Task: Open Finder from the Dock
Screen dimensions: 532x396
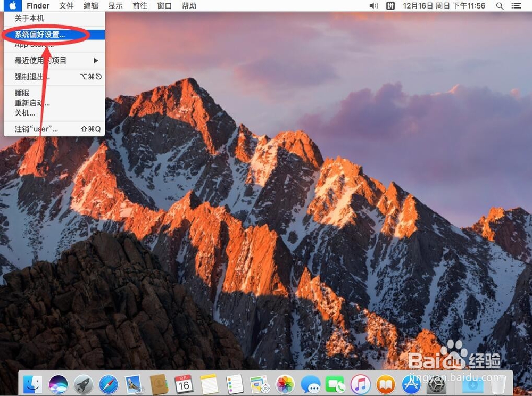Action: coord(33,384)
